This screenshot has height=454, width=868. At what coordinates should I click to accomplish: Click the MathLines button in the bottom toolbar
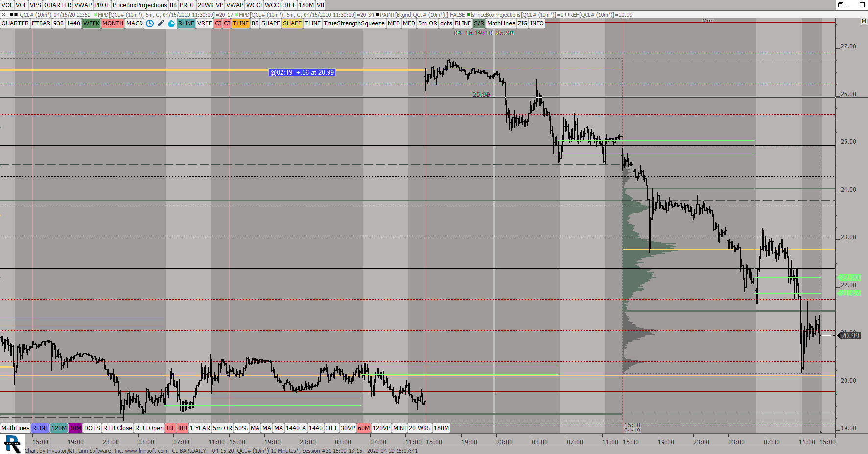point(15,428)
